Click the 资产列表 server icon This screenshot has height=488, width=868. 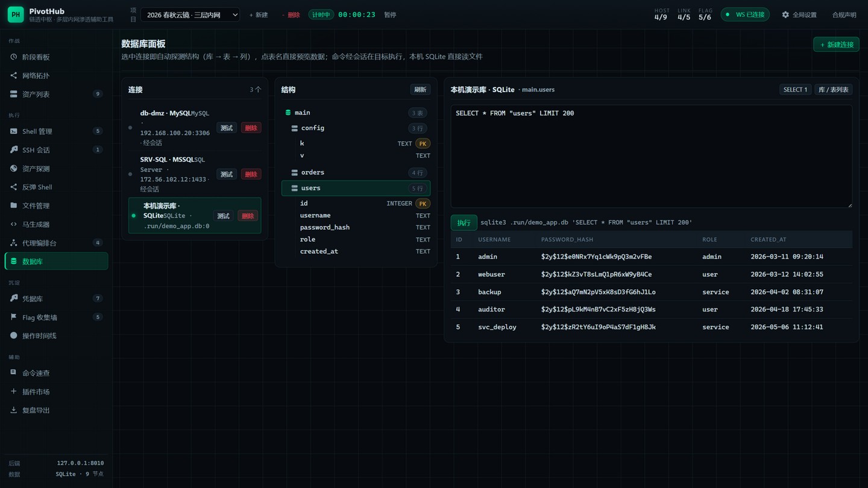pyautogui.click(x=14, y=95)
